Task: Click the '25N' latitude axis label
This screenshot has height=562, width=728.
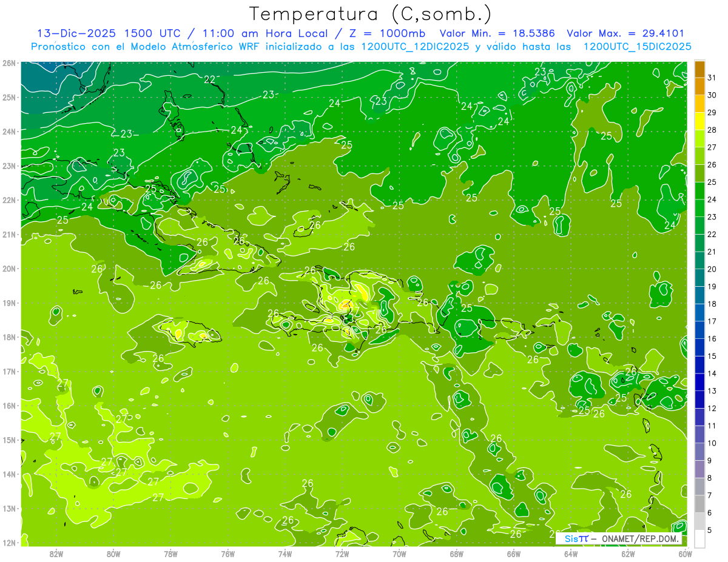Action: [x=8, y=97]
